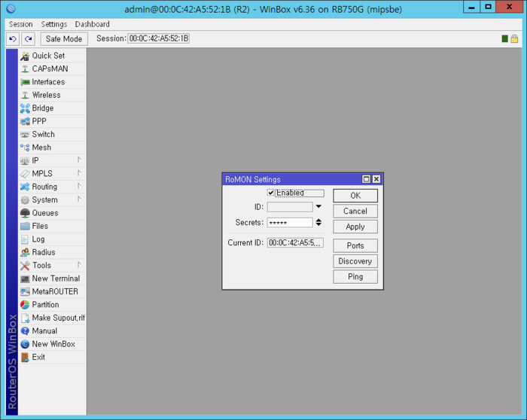
Task: Open the Interfaces list
Action: [x=52, y=81]
